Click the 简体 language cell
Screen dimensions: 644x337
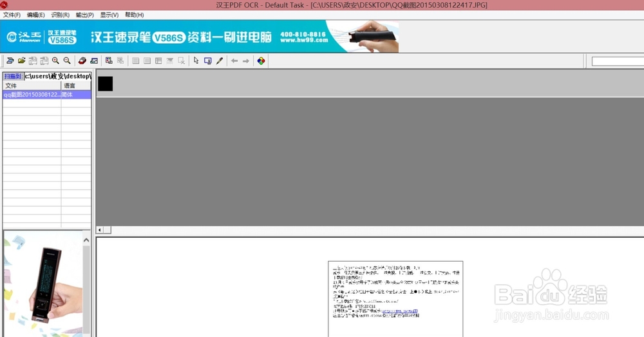[76, 95]
